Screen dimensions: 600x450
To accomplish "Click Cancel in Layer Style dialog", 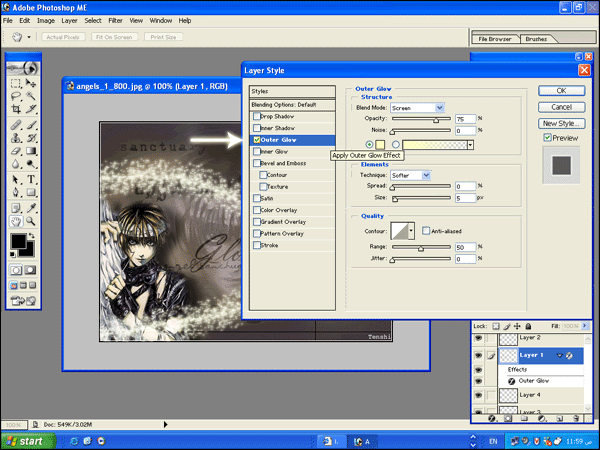I will click(561, 107).
